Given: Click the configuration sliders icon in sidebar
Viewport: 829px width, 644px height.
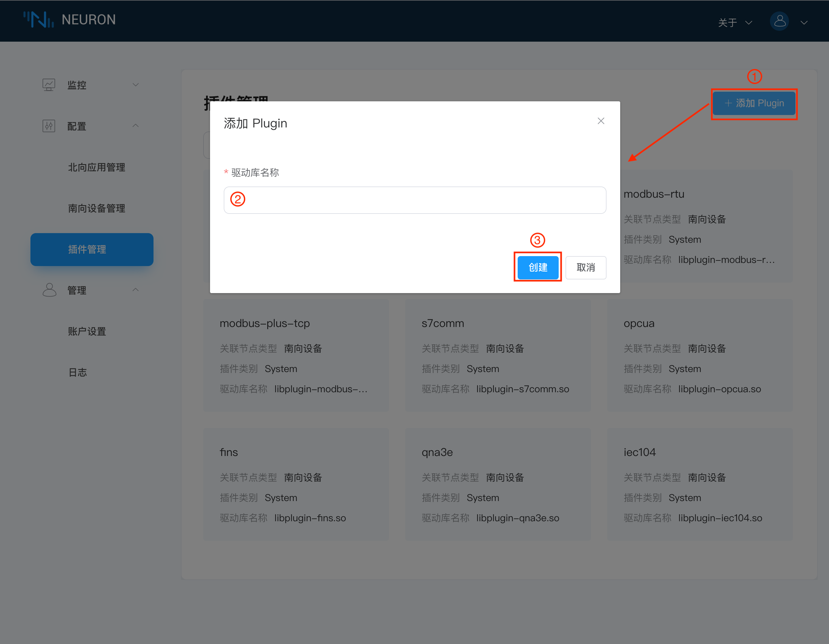Looking at the screenshot, I should click(x=48, y=126).
